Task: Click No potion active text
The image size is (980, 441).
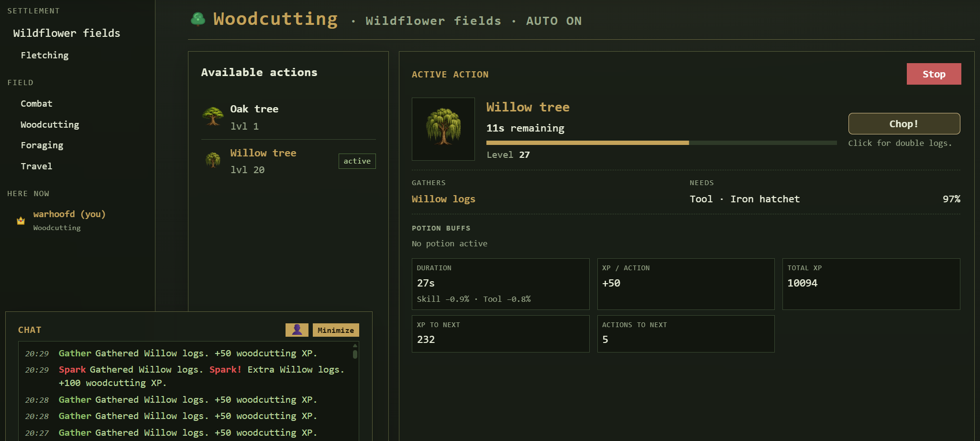Action: [450, 243]
